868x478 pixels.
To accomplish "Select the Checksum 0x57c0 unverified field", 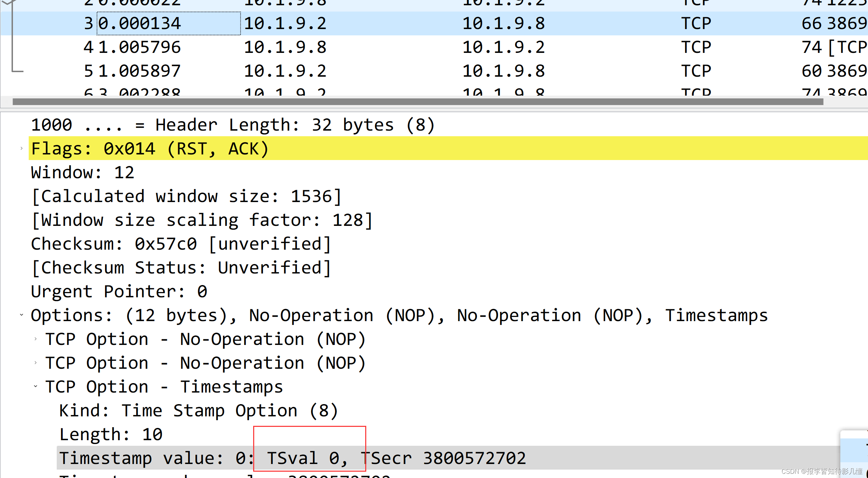I will pyautogui.click(x=181, y=244).
